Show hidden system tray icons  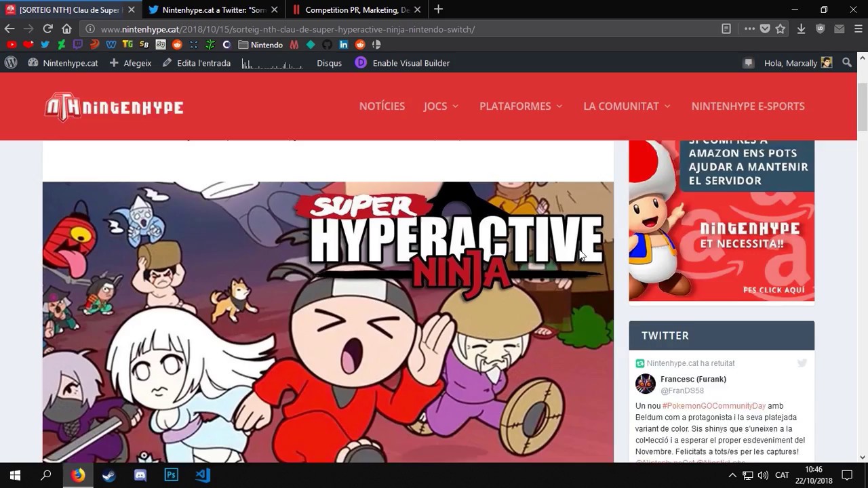(x=732, y=475)
